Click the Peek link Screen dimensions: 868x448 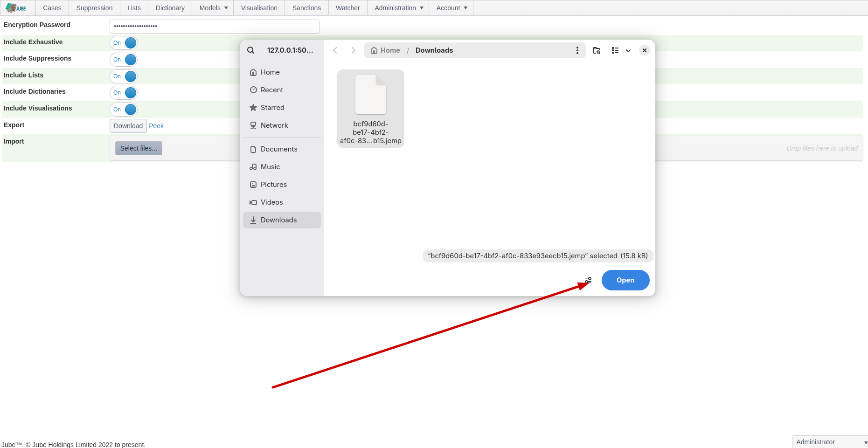(156, 126)
